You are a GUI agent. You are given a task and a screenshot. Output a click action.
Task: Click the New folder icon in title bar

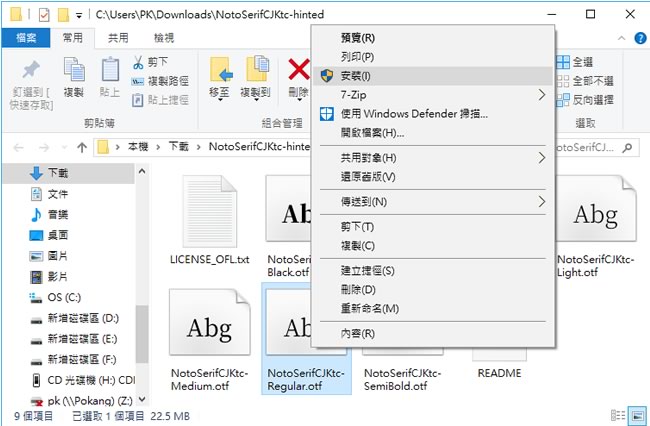coord(63,15)
